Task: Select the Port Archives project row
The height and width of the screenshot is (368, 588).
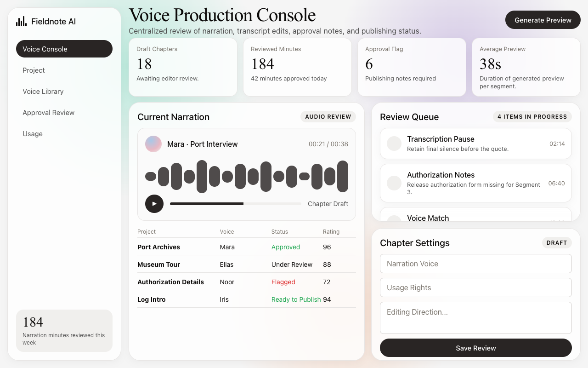Action: pos(247,247)
